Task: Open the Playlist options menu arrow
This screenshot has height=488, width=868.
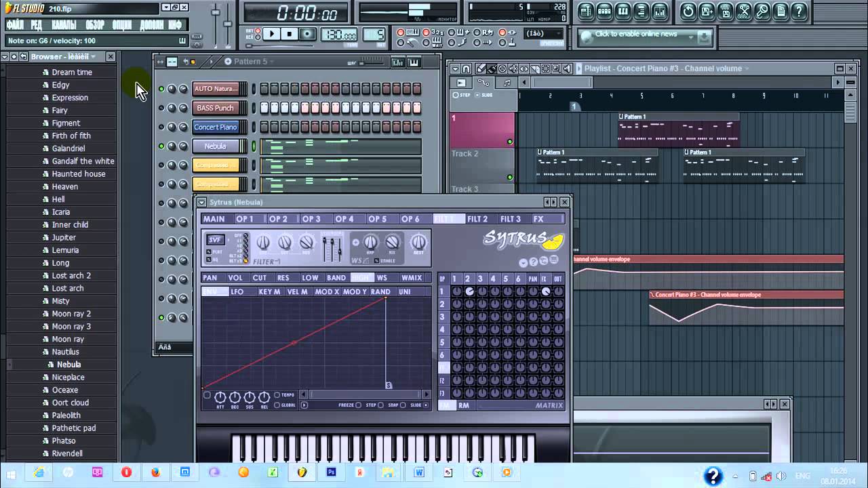Action: tap(454, 68)
